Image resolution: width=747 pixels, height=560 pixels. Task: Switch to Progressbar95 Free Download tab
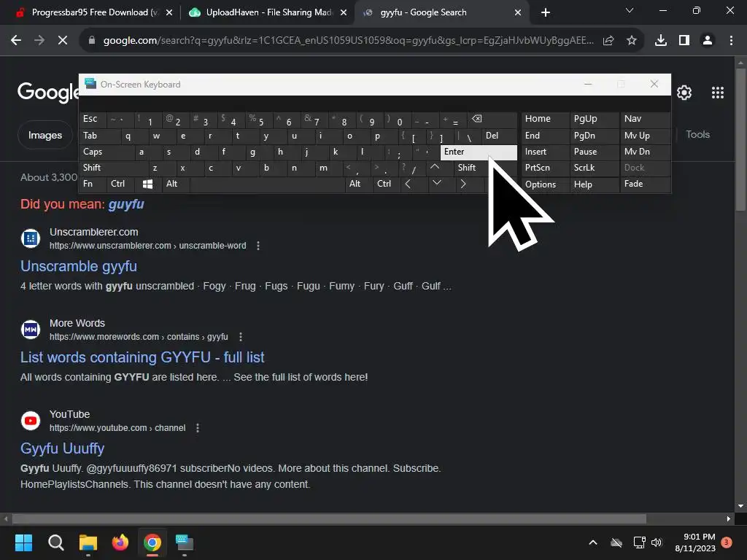click(95, 12)
